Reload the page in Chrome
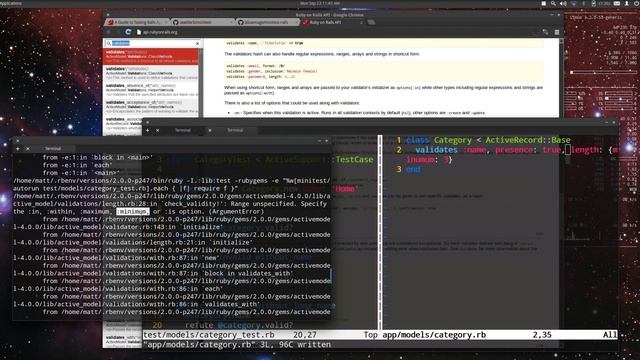Screen dimensions: 640x360 (x=128, y=32)
